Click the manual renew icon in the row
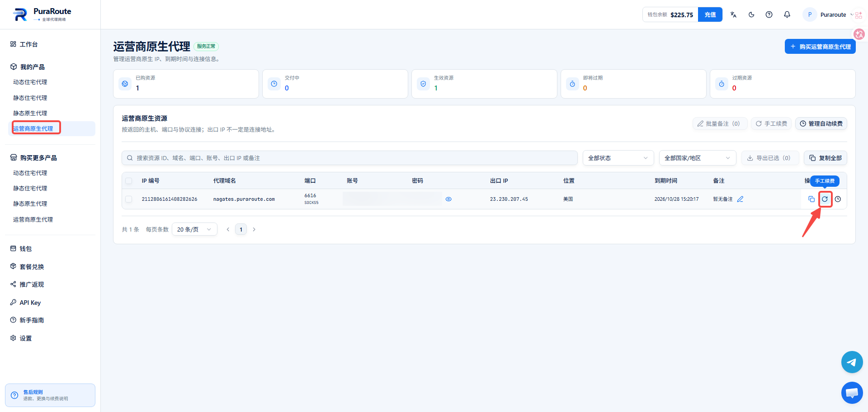868x412 pixels. (x=825, y=199)
